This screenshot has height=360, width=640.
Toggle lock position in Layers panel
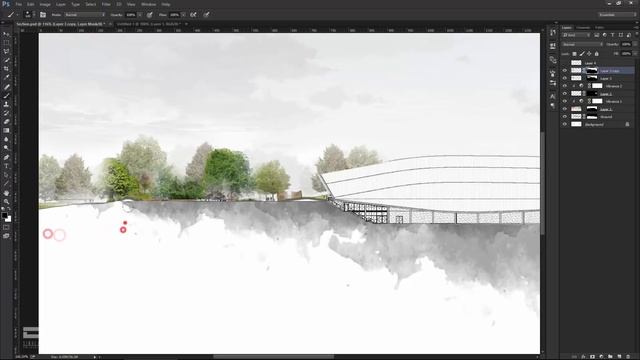pyautogui.click(x=589, y=54)
